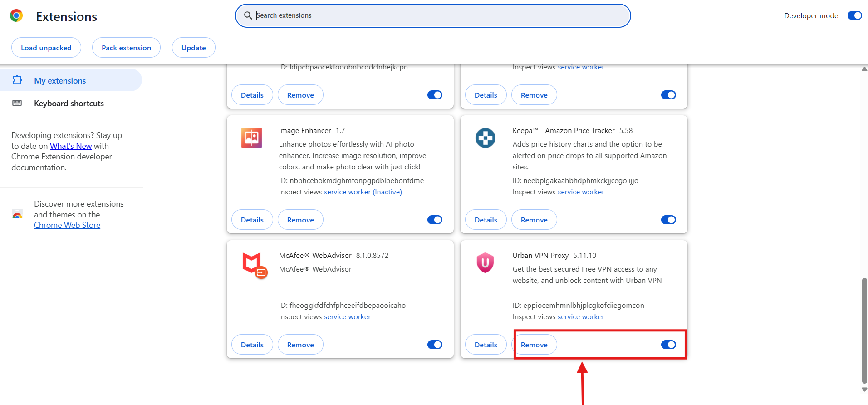
Task: Toggle the extension with ID ldipcbpaocekfooobnbcddclnhejkcpn
Action: (435, 95)
